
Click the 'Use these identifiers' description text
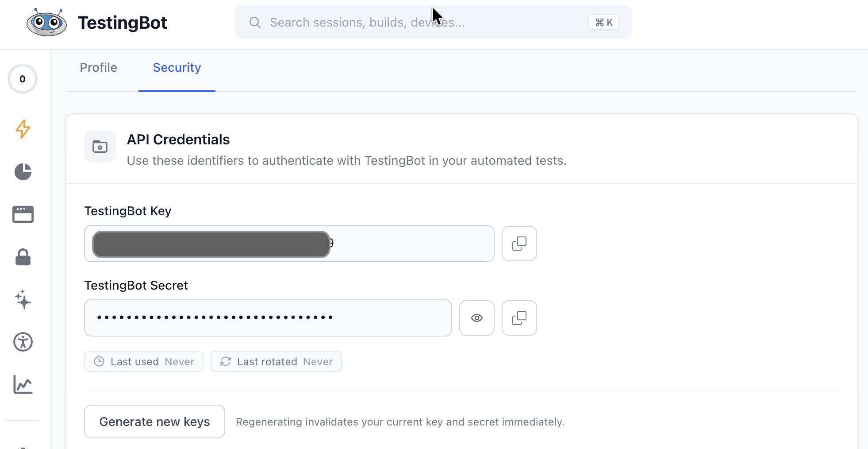(347, 160)
